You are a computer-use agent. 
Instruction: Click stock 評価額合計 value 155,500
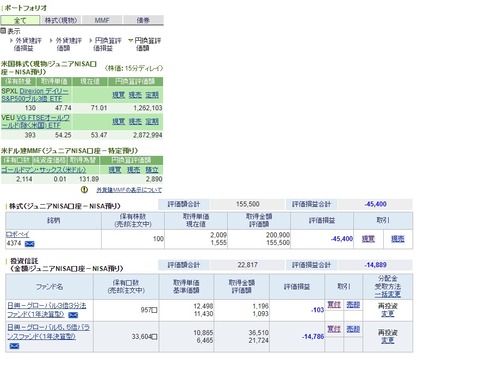[x=248, y=204]
